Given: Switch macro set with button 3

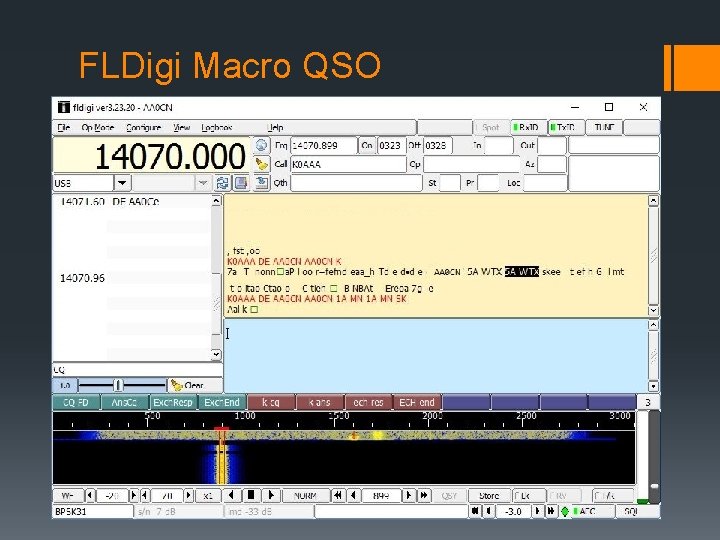Looking at the screenshot, I should 647,403.
